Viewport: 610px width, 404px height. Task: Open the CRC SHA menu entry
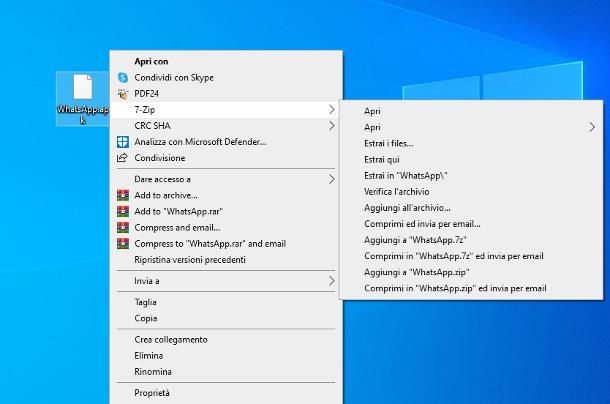tap(226, 126)
